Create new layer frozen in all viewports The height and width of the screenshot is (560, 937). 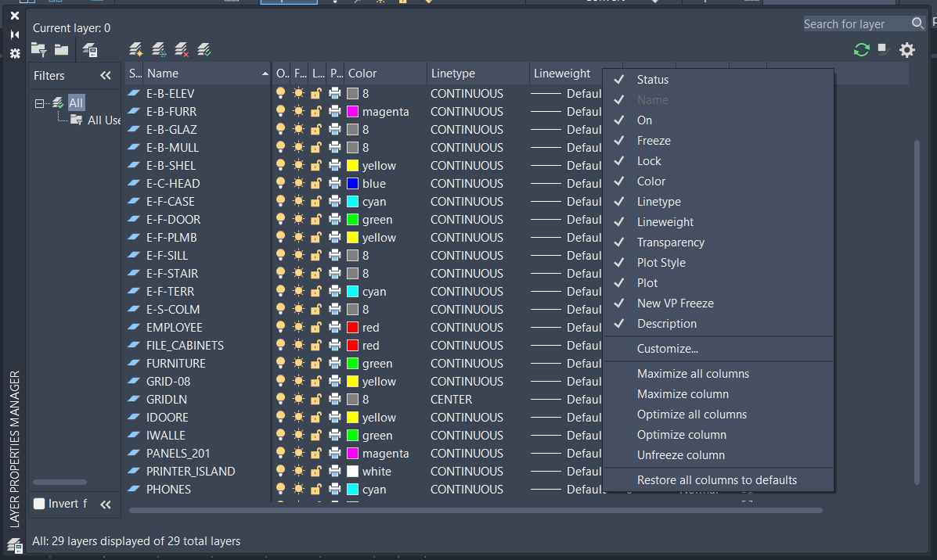point(159,49)
